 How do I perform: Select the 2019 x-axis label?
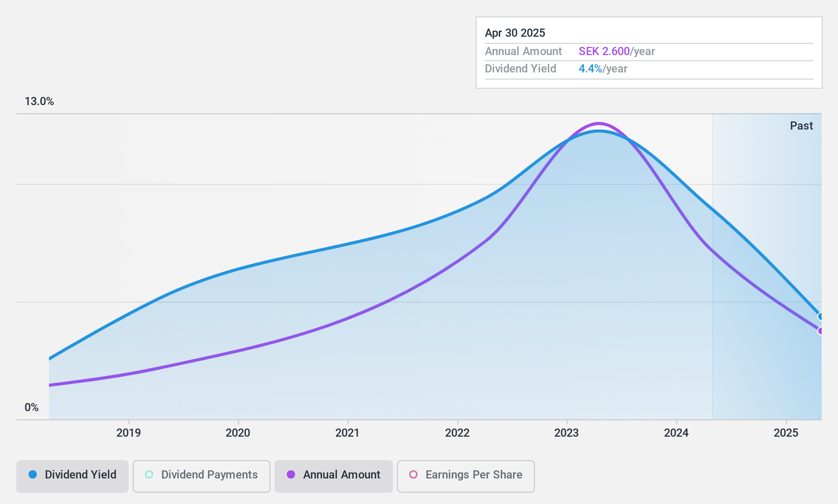pos(129,433)
